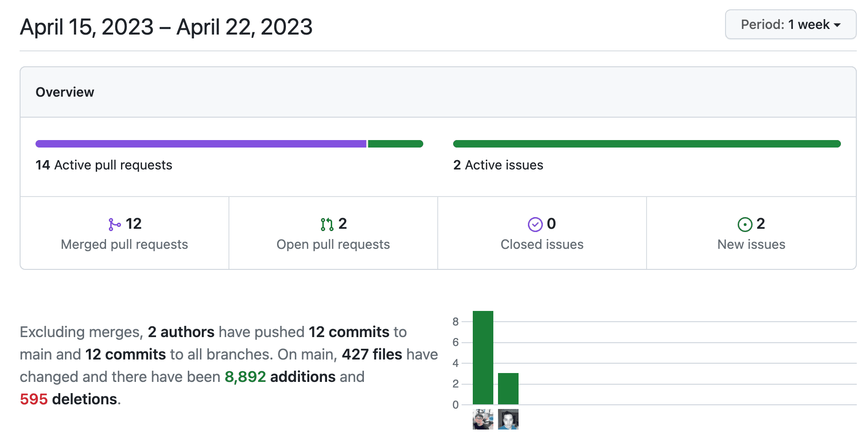This screenshot has height=437, width=868.
Task: Click the tallest green commit bar in the chart
Action: 483,358
